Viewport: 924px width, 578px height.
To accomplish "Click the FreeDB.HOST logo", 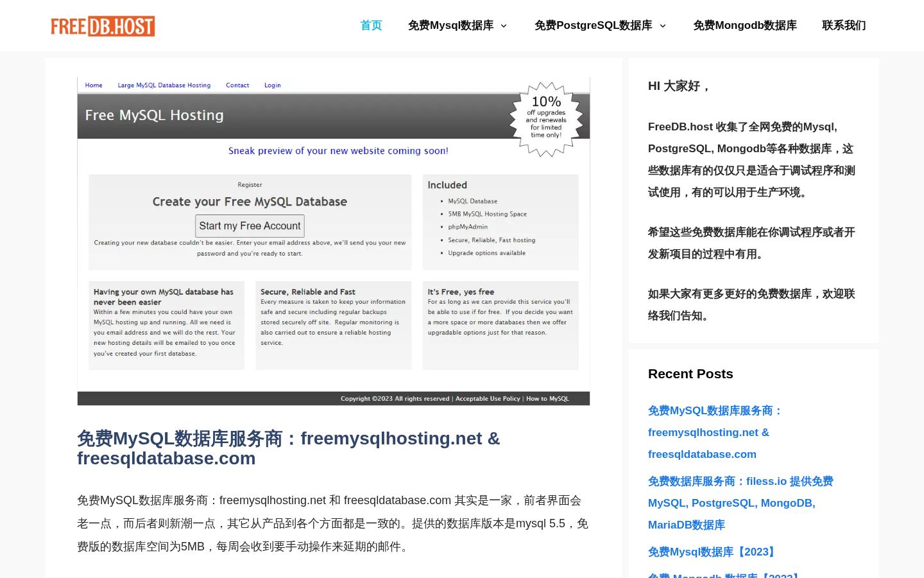I will [x=103, y=26].
